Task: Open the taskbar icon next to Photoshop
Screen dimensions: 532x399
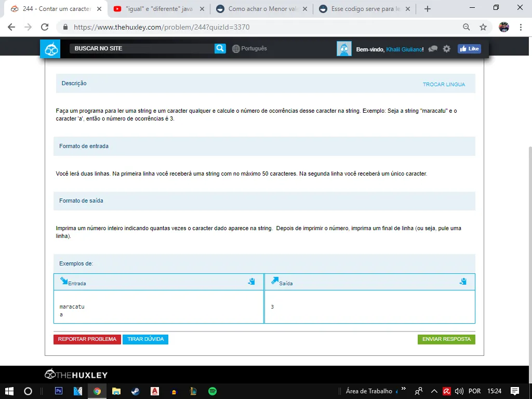Action: tap(78, 391)
